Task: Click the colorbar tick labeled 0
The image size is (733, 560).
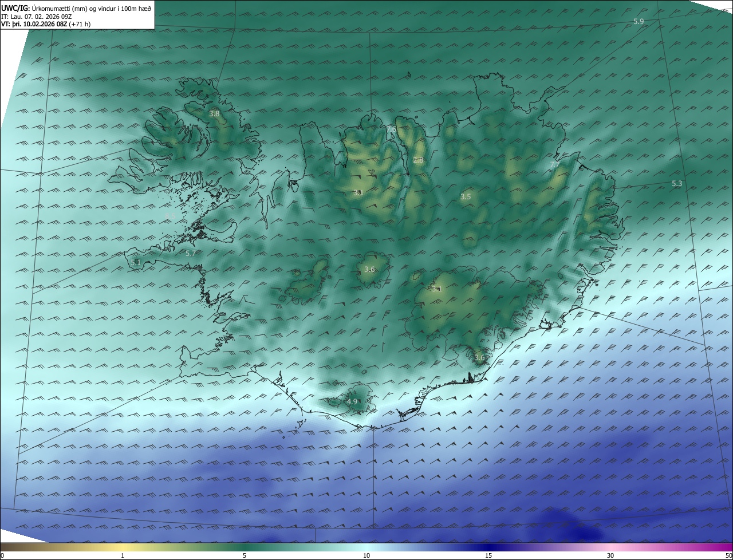Action: point(2,556)
